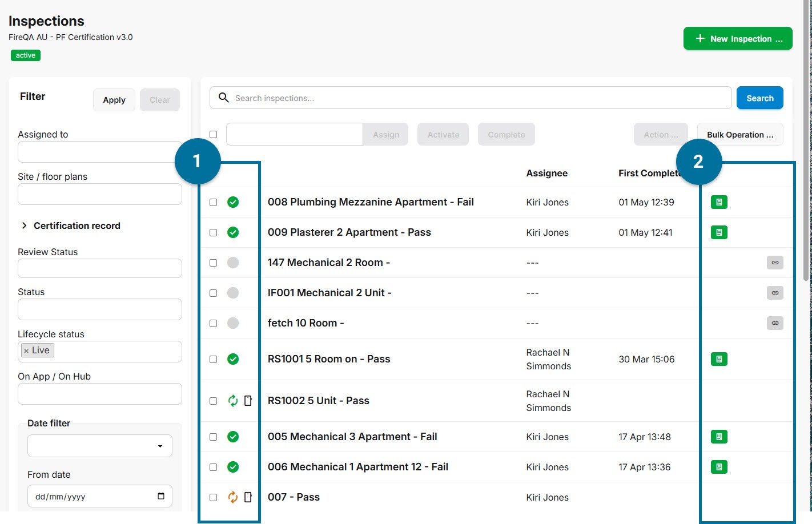Click the green status check for 005 Mechanical 3 Apartment

tap(233, 437)
